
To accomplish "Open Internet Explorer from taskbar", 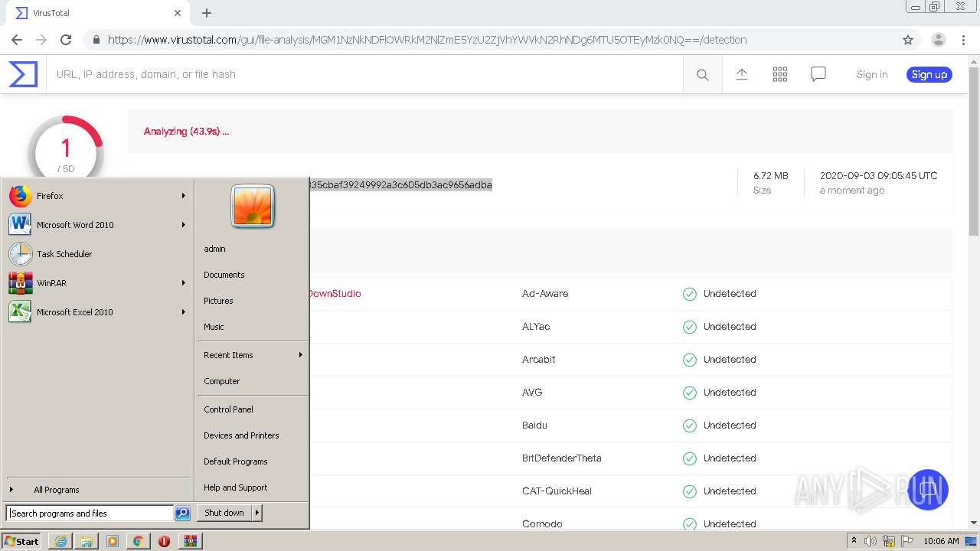I will [x=60, y=541].
